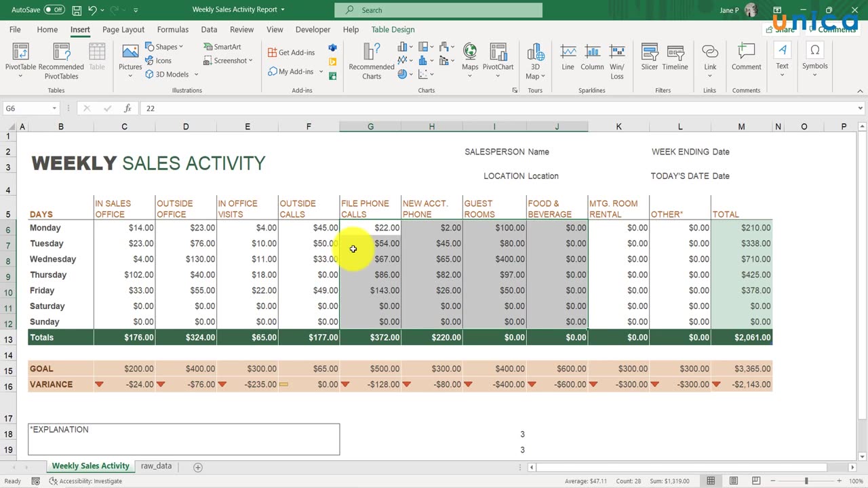Viewport: 868px width, 488px height.
Task: Go to the Data tab
Action: (209, 30)
